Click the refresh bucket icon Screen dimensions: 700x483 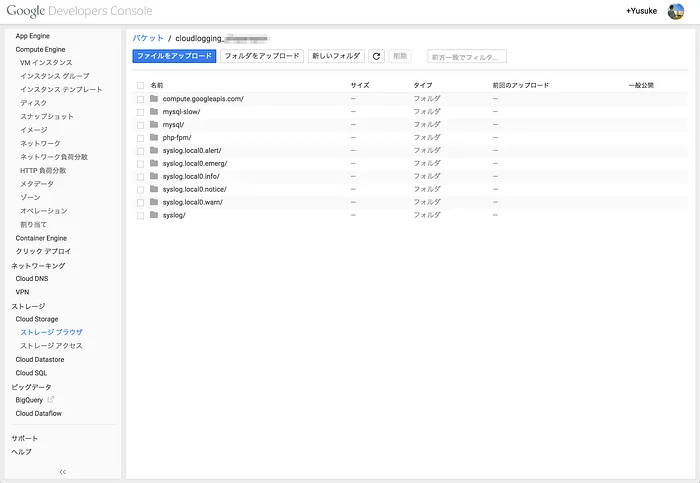pos(376,56)
